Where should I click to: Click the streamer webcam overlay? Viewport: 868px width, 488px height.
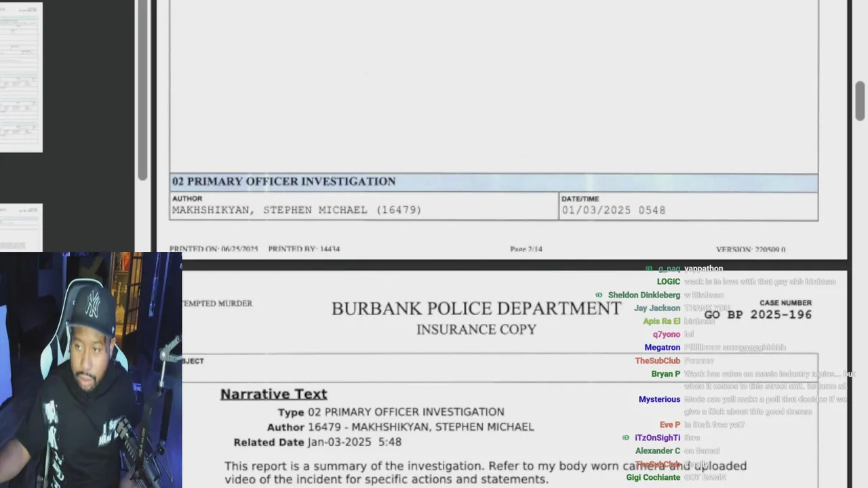pyautogui.click(x=91, y=370)
